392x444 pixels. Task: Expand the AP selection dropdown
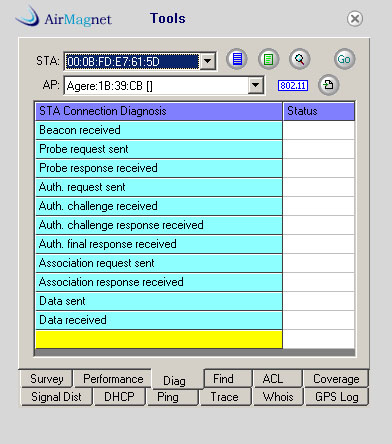[x=256, y=85]
